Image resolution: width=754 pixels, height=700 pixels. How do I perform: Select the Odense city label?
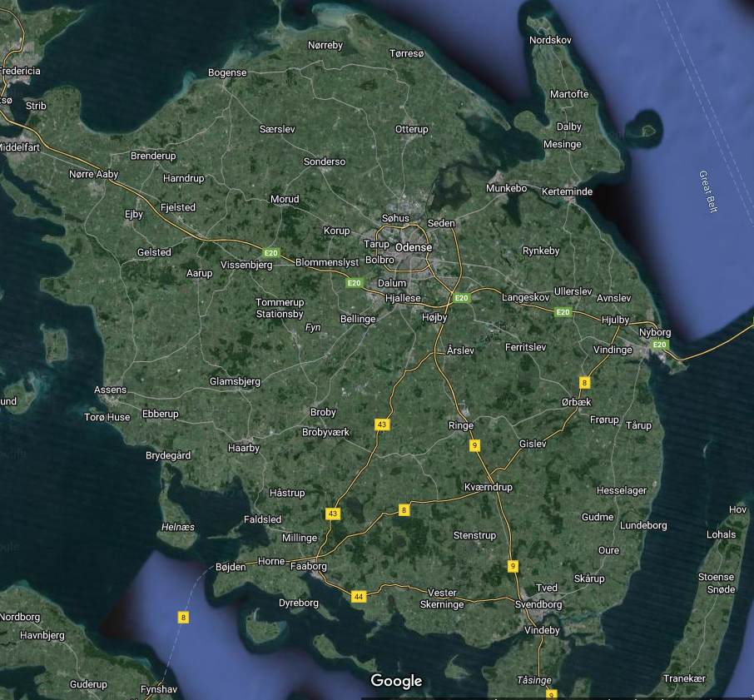(414, 248)
